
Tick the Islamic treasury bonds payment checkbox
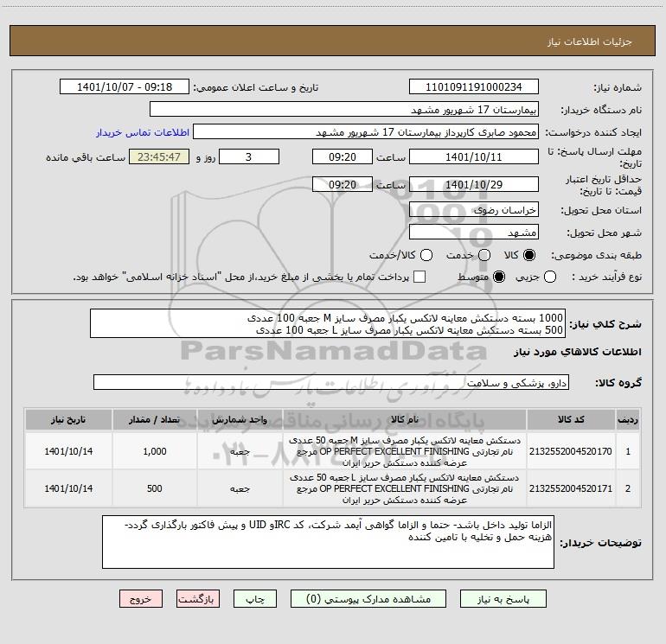(x=419, y=277)
